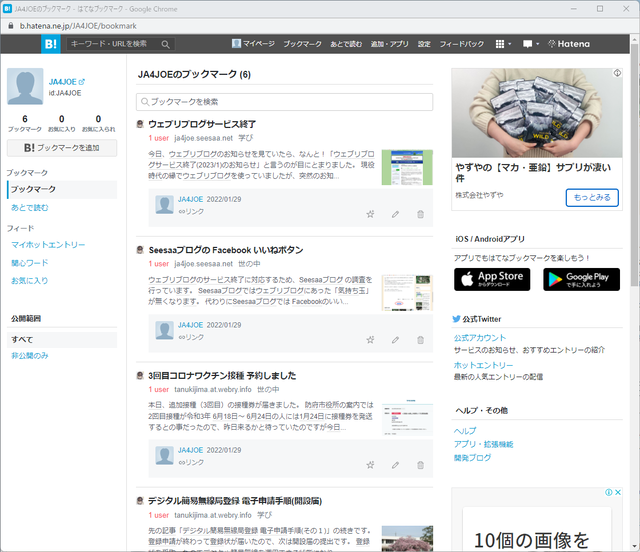Image resolution: width=640 pixels, height=552 pixels.
Task: Delete the ウェブリブログサービス終了 bookmark
Action: point(420,214)
